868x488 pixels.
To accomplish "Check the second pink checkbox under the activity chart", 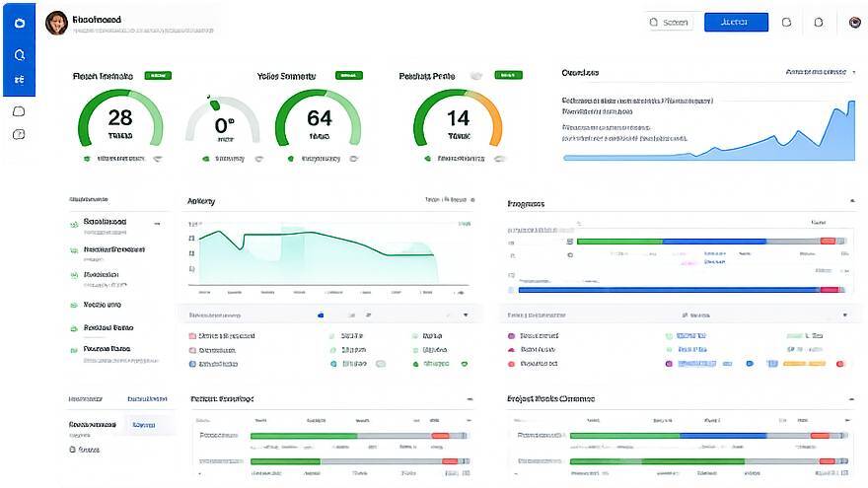I will tap(192, 350).
